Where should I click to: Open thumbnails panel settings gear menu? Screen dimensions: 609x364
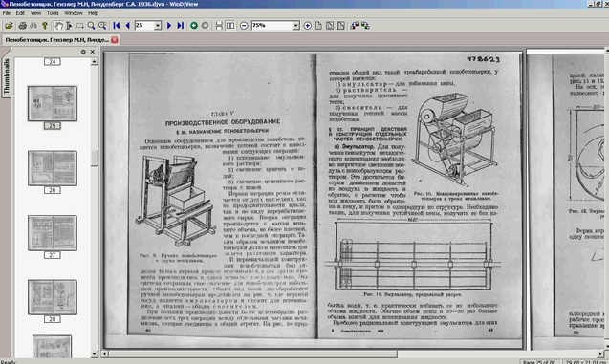tap(83, 52)
